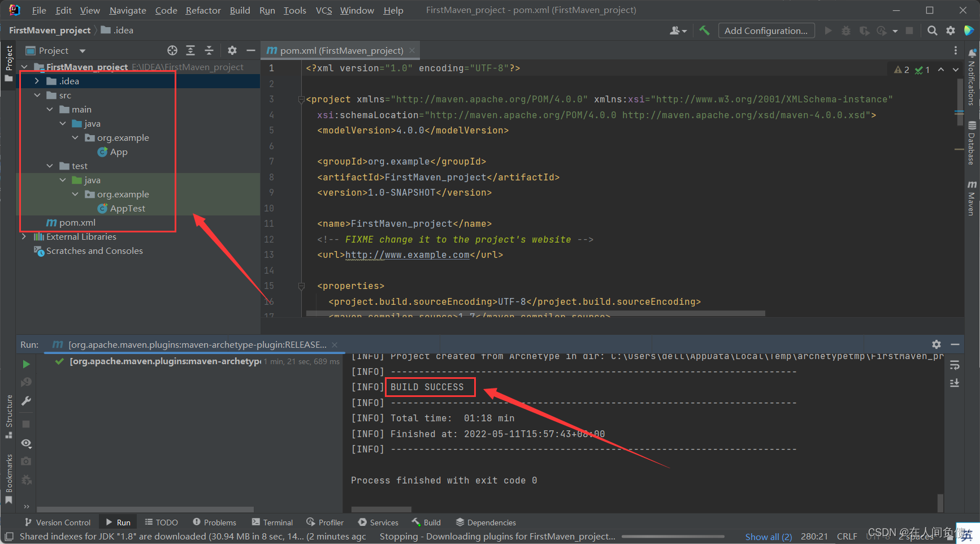The image size is (980, 544).
Task: Collapse the test folder
Action: (x=50, y=166)
